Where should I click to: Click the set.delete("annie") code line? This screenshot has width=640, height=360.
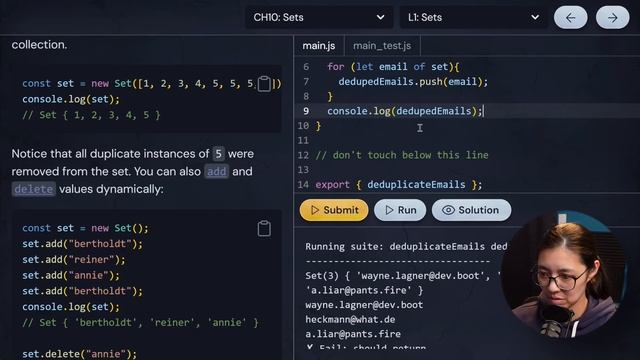click(80, 354)
